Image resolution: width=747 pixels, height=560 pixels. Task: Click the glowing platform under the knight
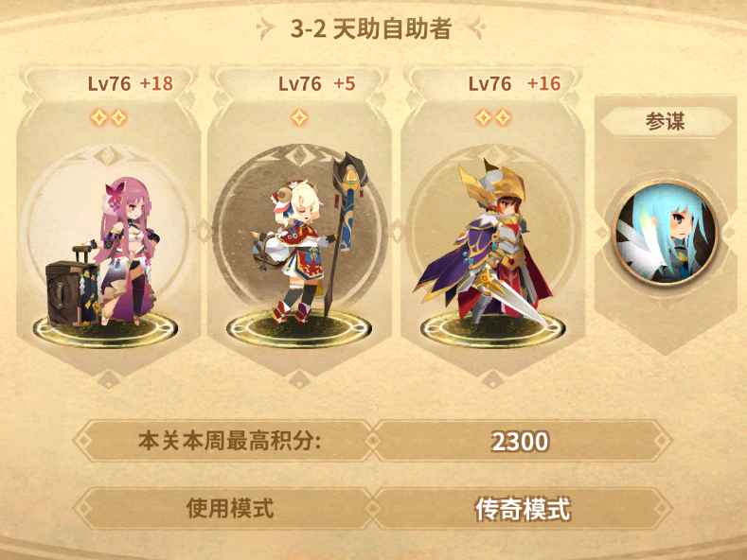tap(493, 329)
